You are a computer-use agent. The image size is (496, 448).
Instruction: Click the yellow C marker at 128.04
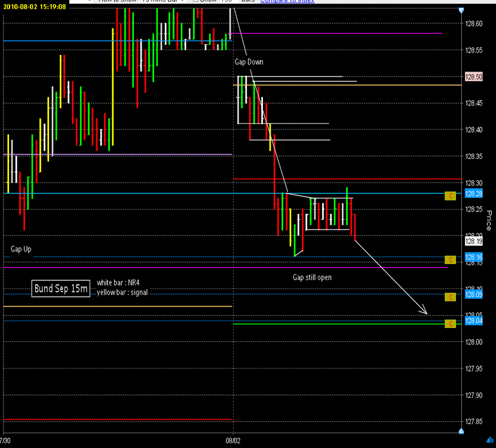tap(450, 323)
